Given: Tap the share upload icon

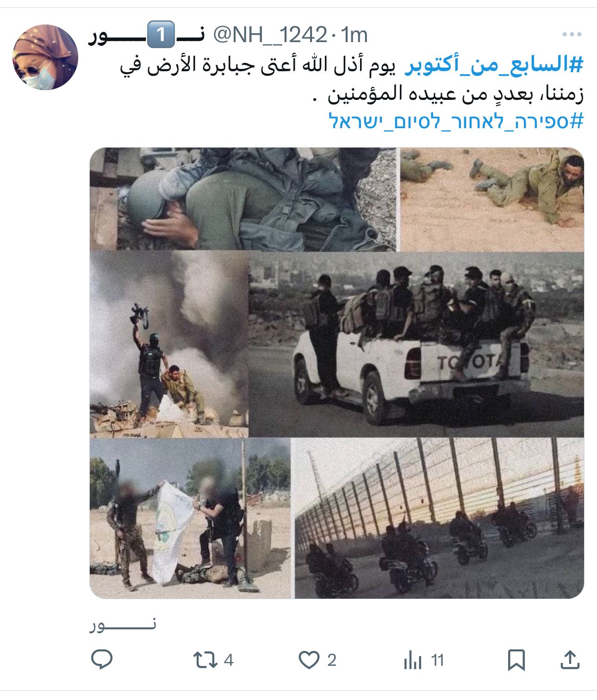Looking at the screenshot, I should click(x=570, y=660).
